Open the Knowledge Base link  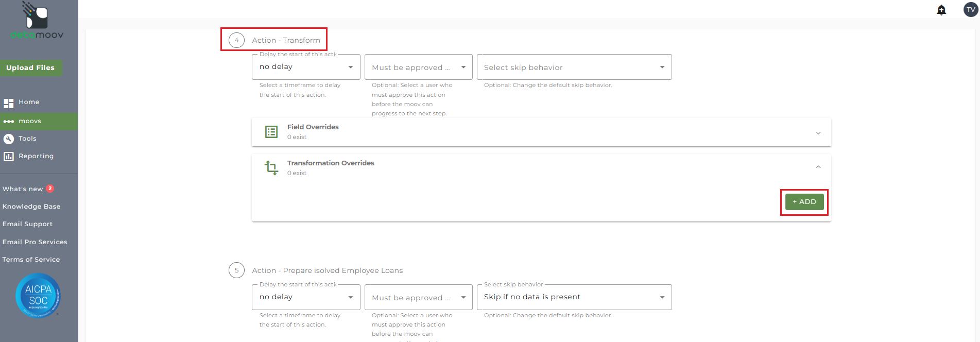[x=31, y=207]
